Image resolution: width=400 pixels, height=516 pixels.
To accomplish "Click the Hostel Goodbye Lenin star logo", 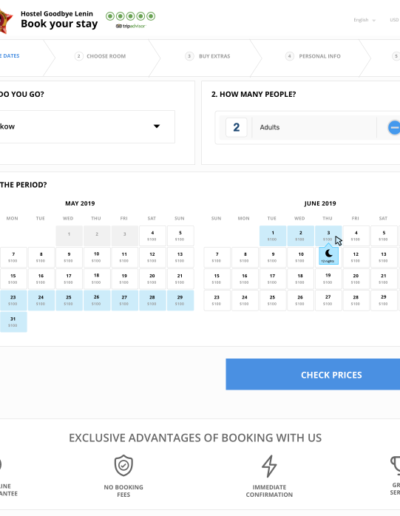I will [x=6, y=21].
